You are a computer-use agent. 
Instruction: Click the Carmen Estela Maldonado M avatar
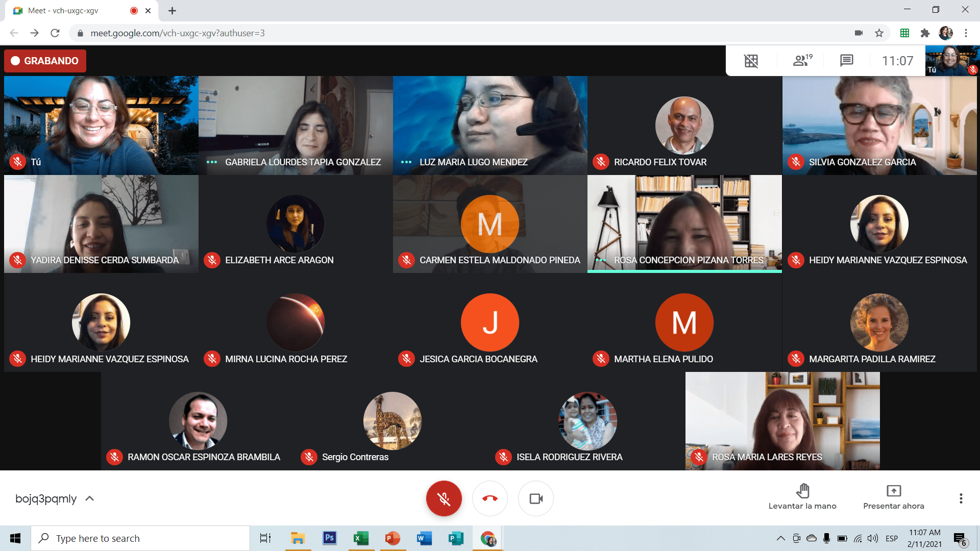tap(489, 223)
